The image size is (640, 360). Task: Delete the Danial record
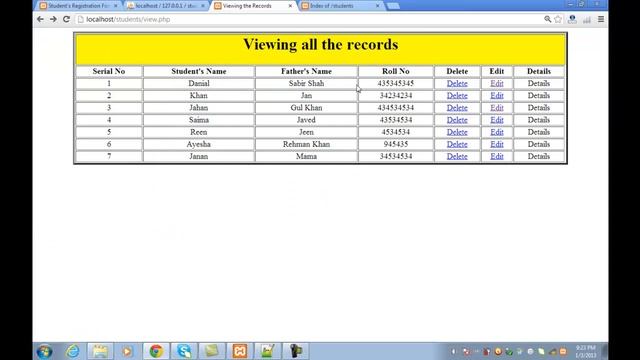click(457, 83)
